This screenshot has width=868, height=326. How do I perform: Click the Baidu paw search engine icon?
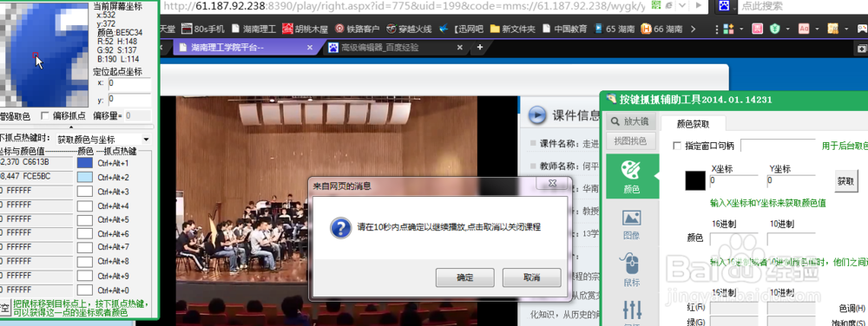pyautogui.click(x=724, y=6)
